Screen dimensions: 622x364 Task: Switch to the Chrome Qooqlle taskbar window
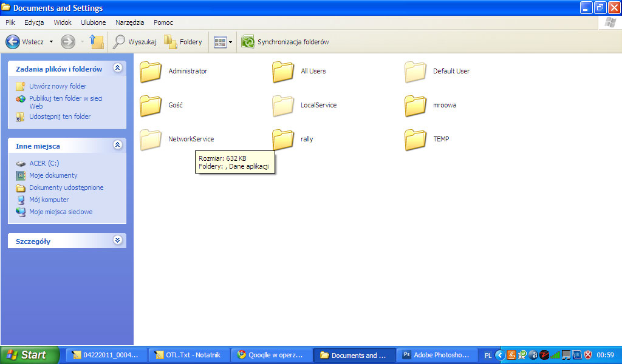272,356
